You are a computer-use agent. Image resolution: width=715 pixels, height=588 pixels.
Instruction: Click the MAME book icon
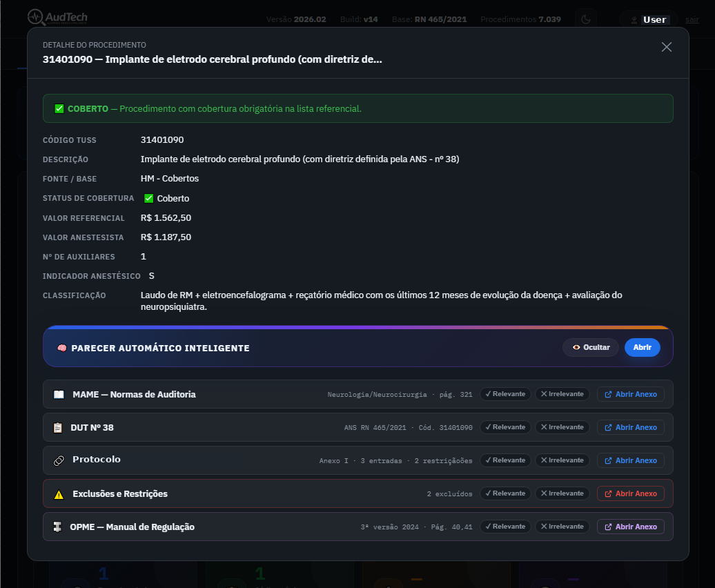(x=59, y=394)
